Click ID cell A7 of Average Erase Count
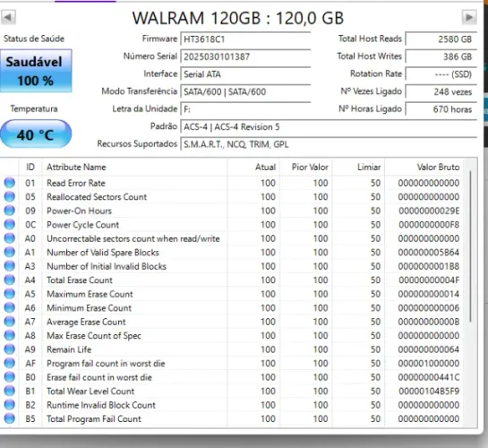 click(x=30, y=322)
